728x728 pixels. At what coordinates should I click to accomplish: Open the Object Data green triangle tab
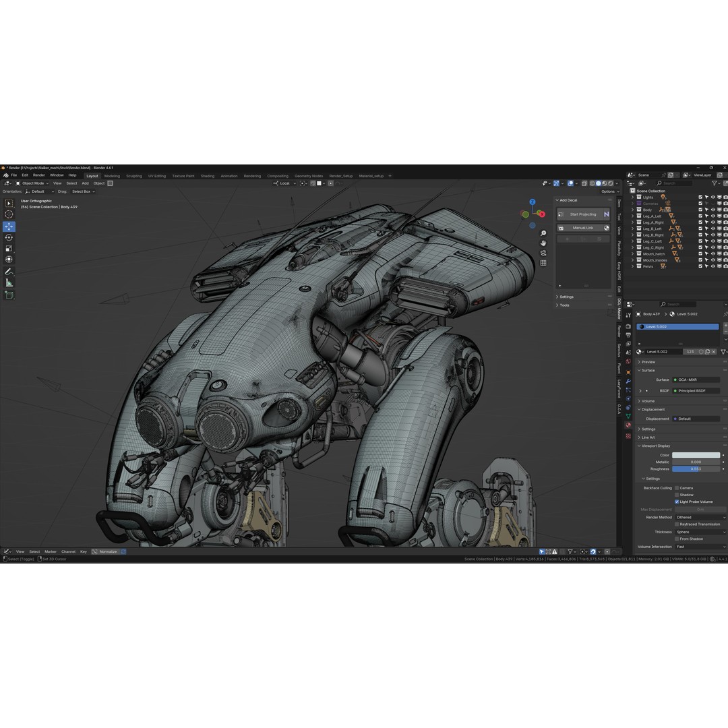tap(628, 416)
